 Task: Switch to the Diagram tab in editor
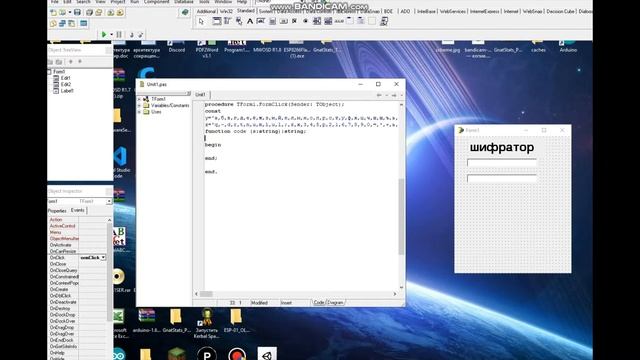pyautogui.click(x=336, y=302)
